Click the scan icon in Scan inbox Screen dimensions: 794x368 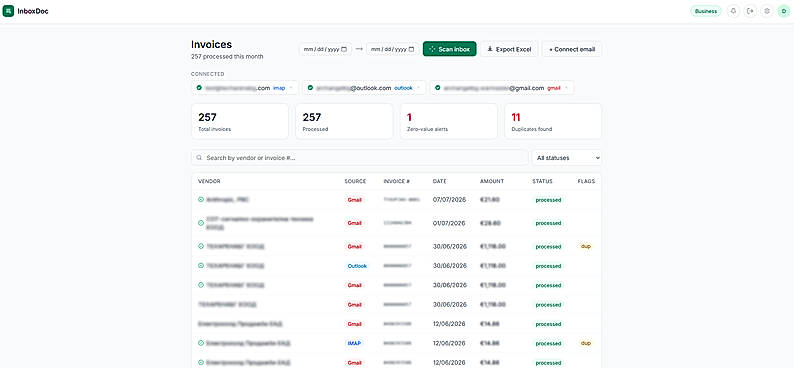point(432,49)
